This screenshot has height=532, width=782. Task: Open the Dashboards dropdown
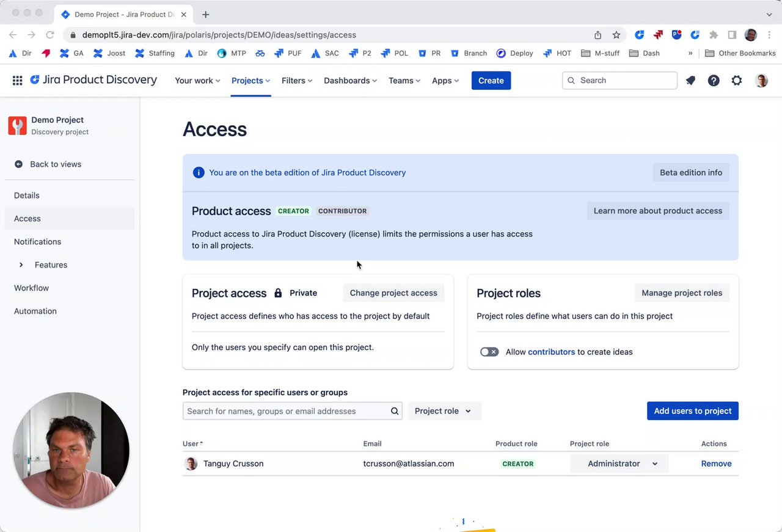[350, 81]
